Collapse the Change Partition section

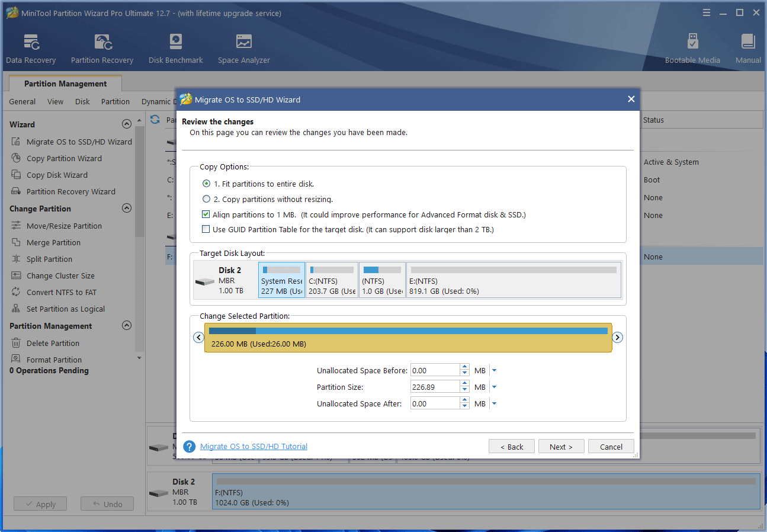click(x=126, y=209)
